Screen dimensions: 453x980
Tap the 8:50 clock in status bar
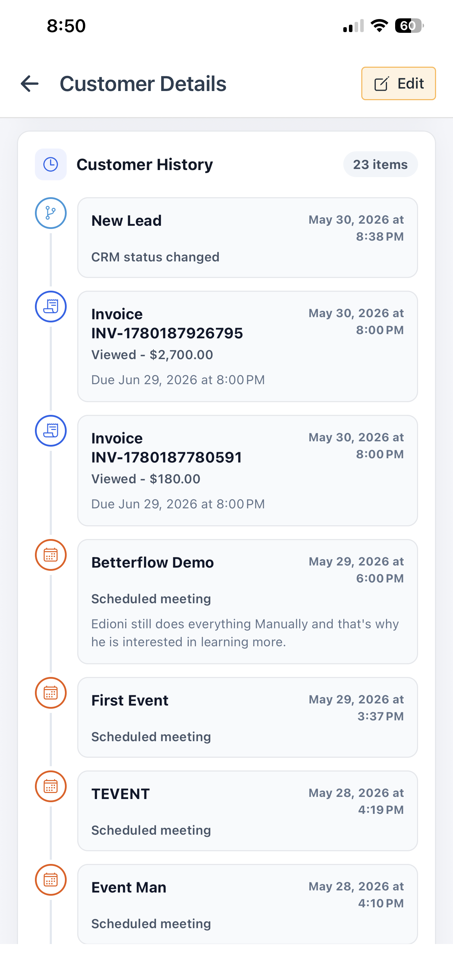66,26
